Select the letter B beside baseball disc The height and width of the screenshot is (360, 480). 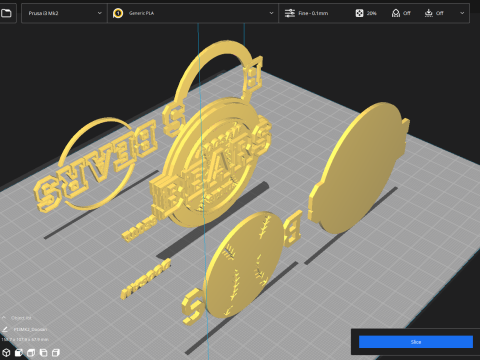pyautogui.click(x=292, y=228)
